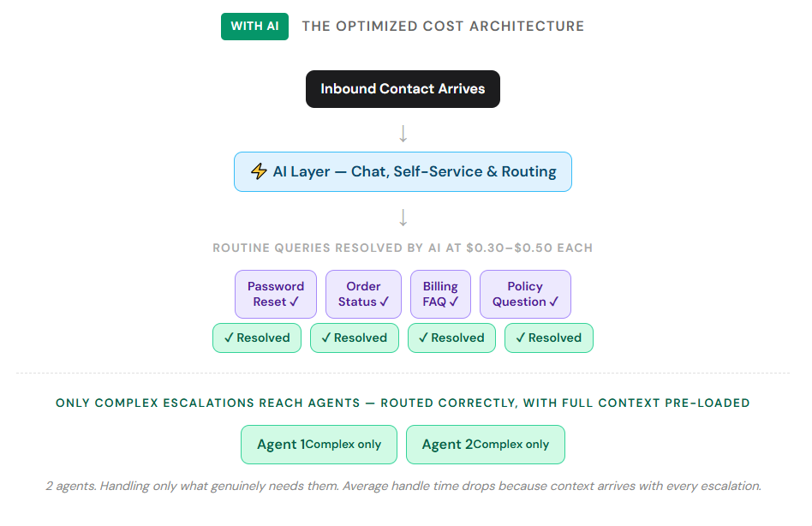
Task: Click Resolved badge under Policy Question
Action: tap(549, 338)
